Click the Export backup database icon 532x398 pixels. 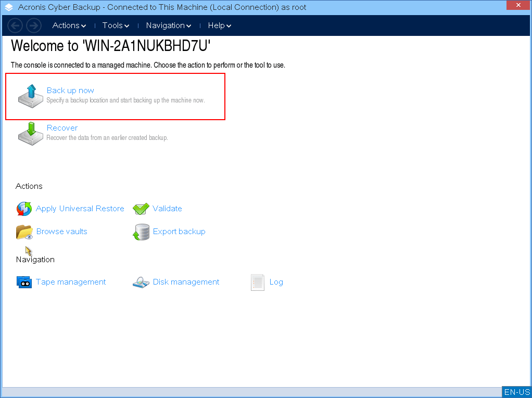point(141,232)
